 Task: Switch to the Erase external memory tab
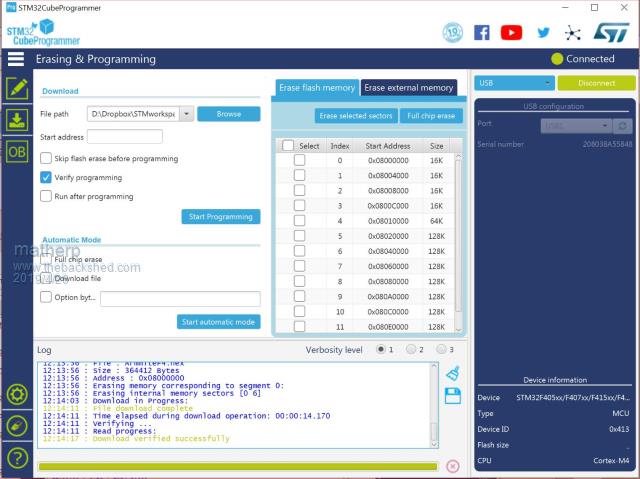pyautogui.click(x=408, y=88)
